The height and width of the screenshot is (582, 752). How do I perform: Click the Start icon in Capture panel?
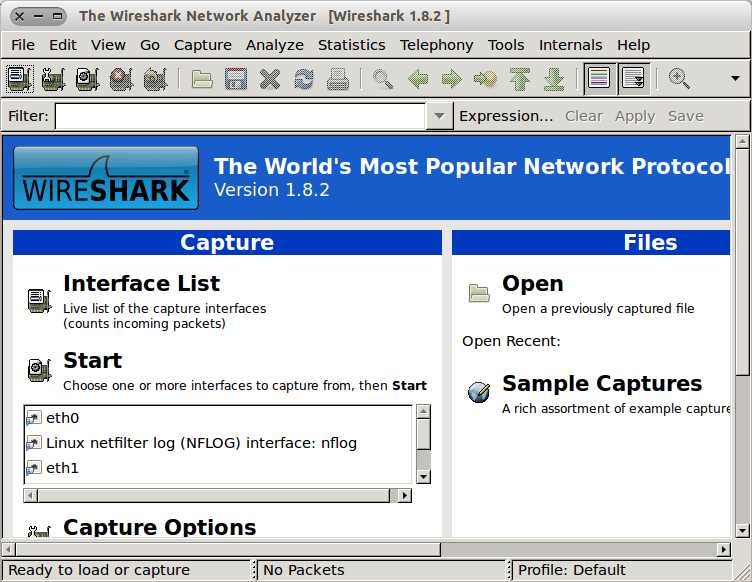pos(39,371)
